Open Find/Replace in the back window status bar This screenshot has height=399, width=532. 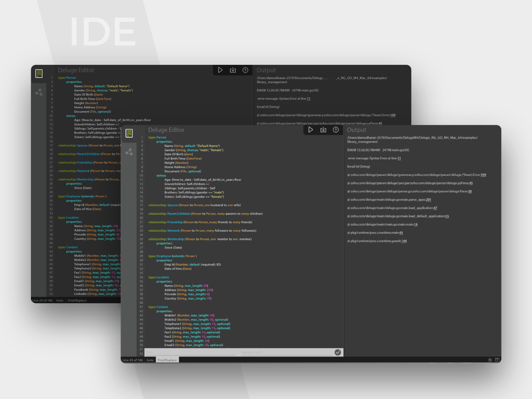(x=77, y=301)
